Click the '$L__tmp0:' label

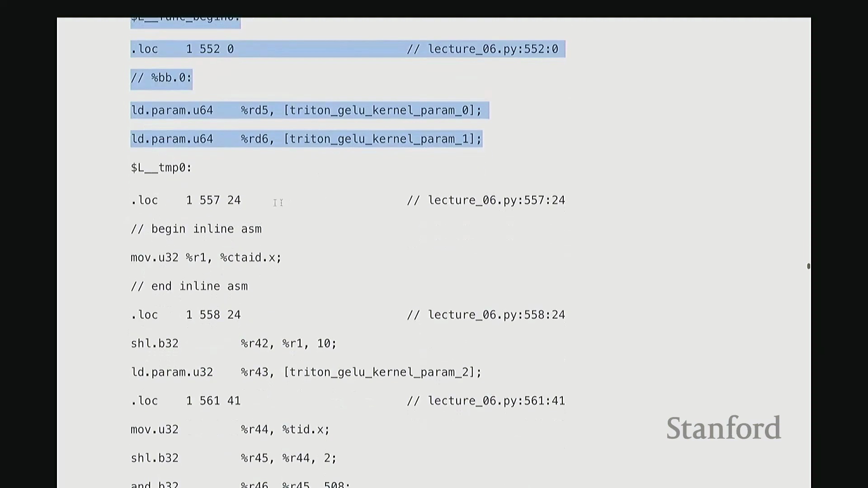161,168
